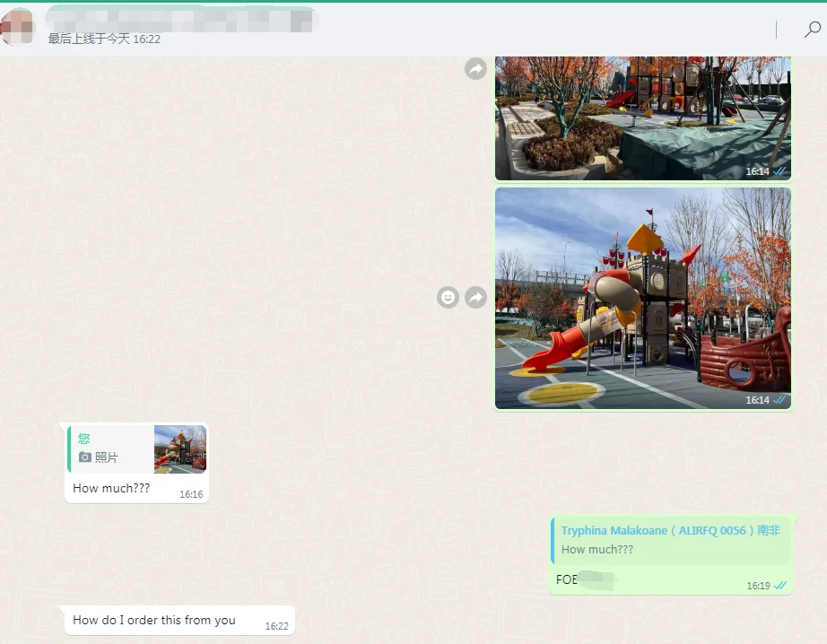Click forward arrow beside the pirate ship photo
The height and width of the screenshot is (644, 827).
tap(475, 297)
